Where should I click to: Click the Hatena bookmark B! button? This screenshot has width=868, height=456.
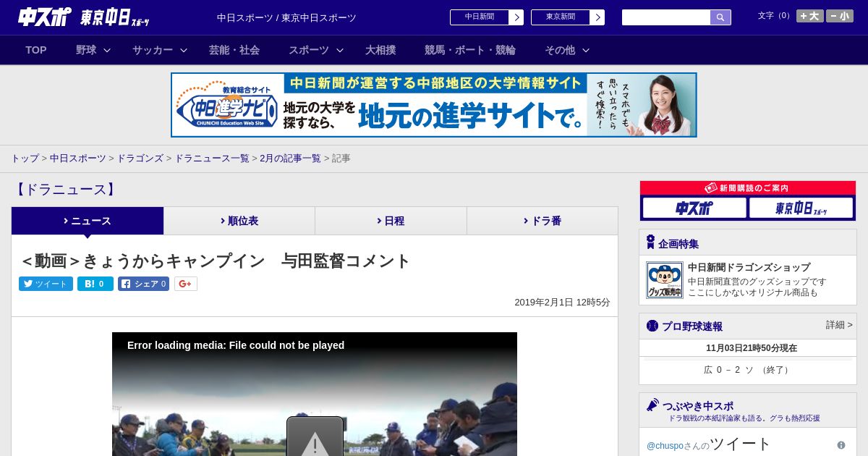tap(95, 284)
